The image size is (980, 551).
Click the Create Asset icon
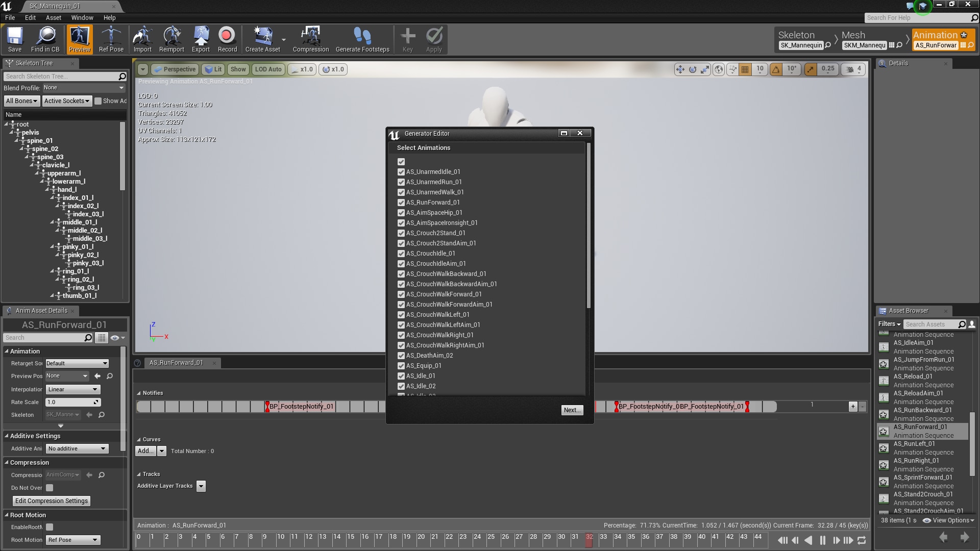tap(262, 39)
